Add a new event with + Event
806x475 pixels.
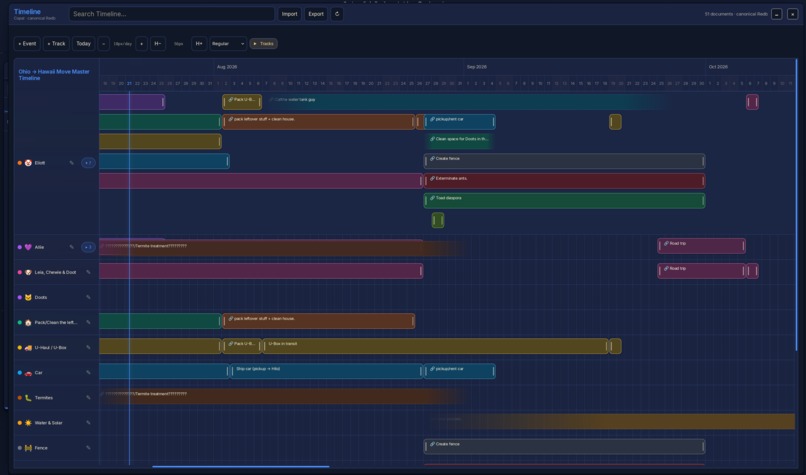tap(27, 44)
